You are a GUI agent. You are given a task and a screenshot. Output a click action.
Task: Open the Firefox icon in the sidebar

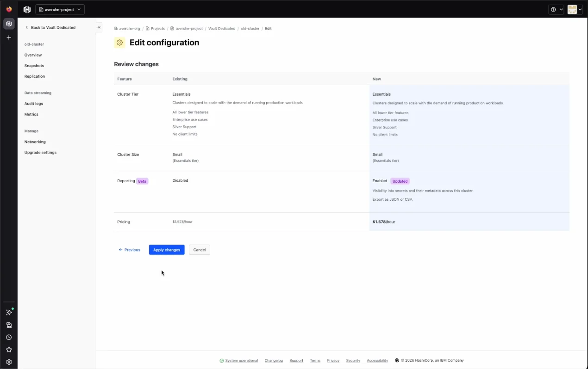tap(9, 9)
